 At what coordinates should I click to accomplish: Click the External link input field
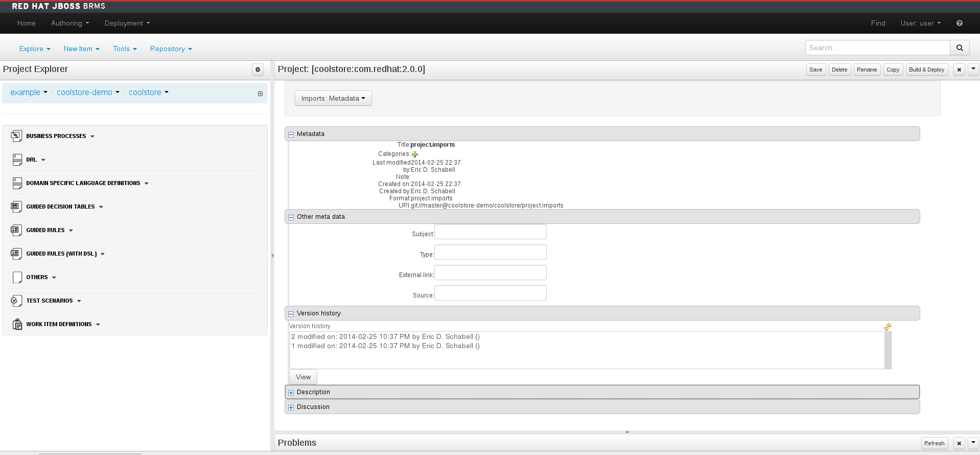tap(491, 272)
